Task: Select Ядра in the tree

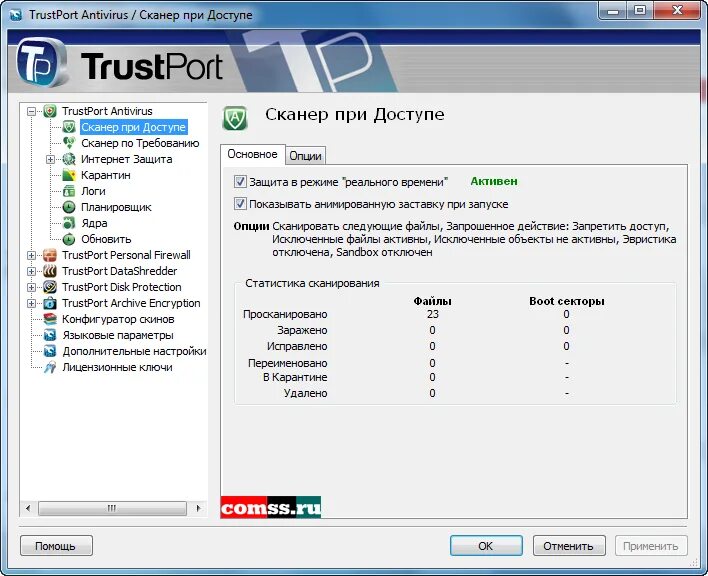Action: pos(94,223)
